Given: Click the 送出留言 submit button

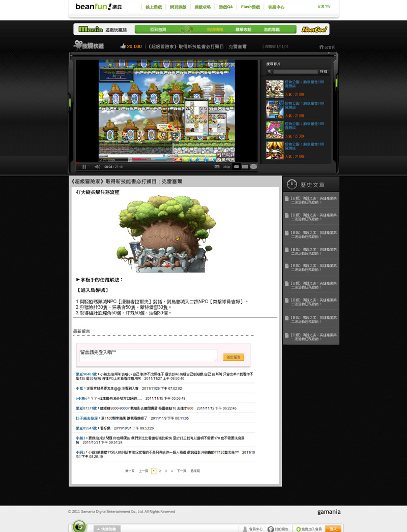Looking at the screenshot, I should (233, 357).
